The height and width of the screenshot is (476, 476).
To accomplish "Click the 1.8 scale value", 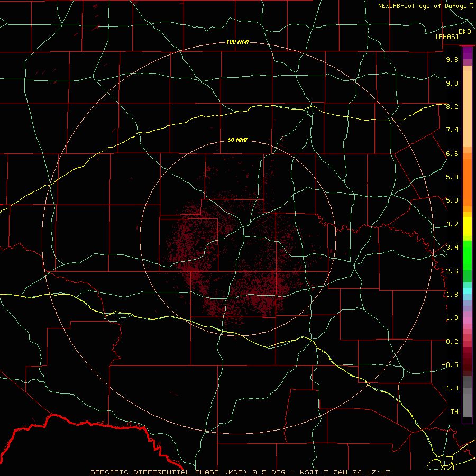I will click(452, 294).
